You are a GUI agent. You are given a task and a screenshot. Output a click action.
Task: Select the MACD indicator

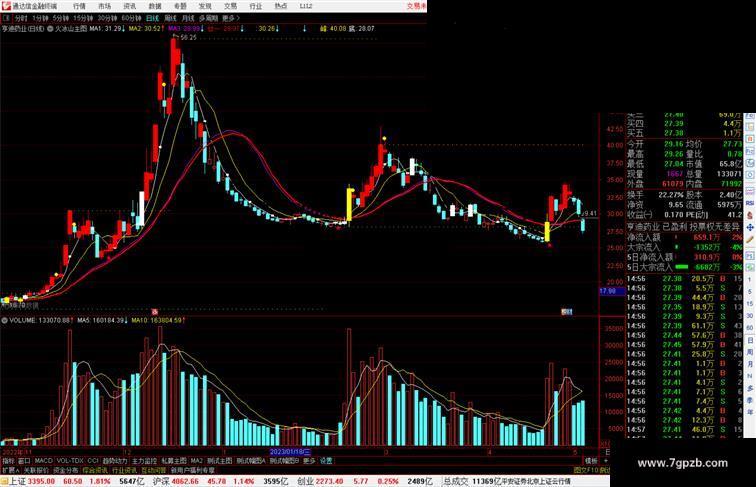tap(43, 461)
